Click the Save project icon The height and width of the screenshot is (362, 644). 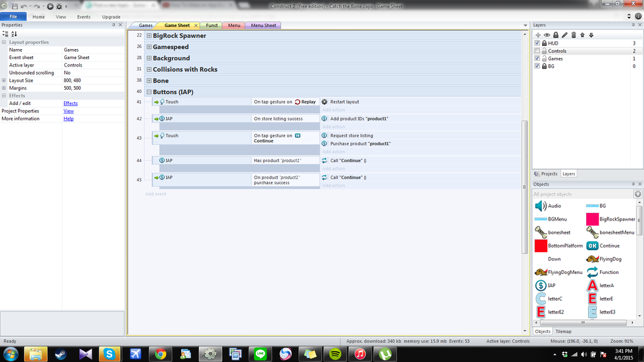point(14,6)
